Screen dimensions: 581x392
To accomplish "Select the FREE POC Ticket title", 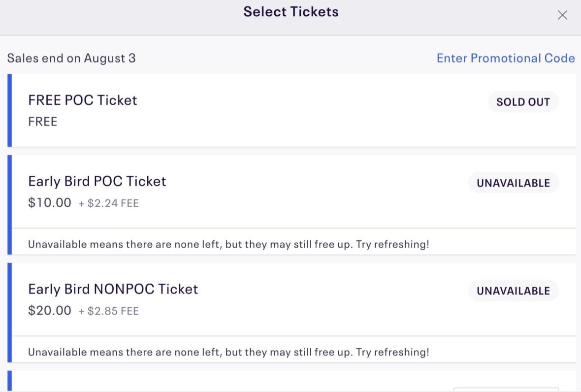I will [x=83, y=100].
